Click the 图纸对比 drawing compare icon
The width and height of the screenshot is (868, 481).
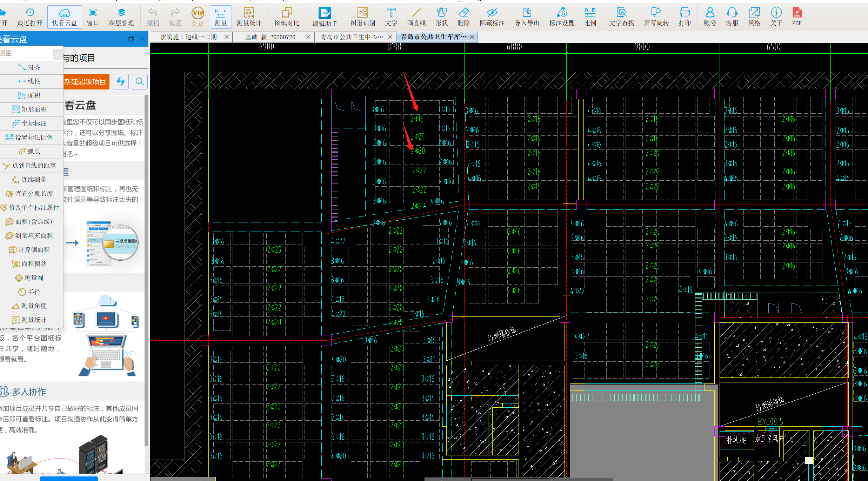[x=287, y=16]
